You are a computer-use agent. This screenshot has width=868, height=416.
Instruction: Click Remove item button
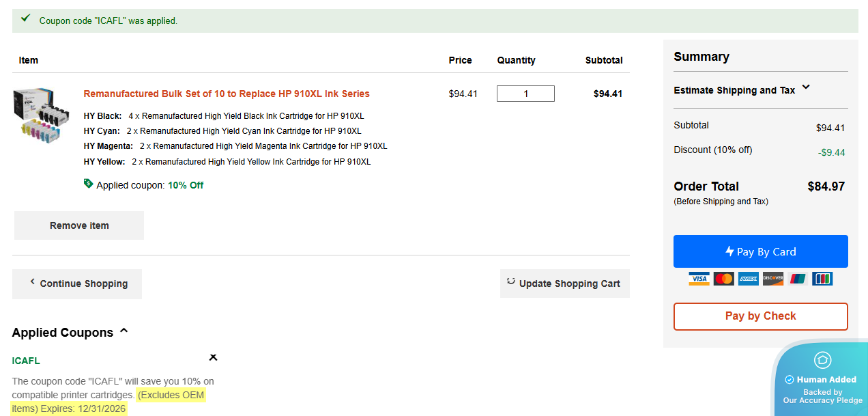tap(79, 225)
